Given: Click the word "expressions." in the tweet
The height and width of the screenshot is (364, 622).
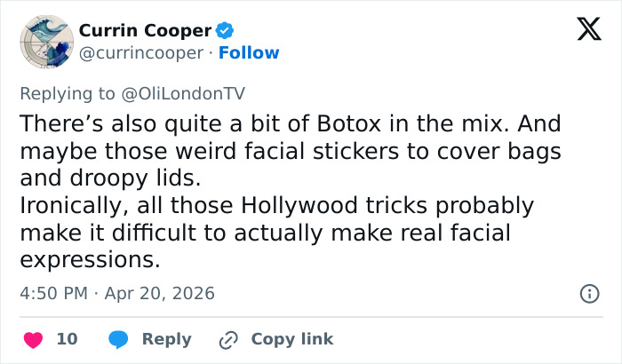Looking at the screenshot, I should 89,261.
